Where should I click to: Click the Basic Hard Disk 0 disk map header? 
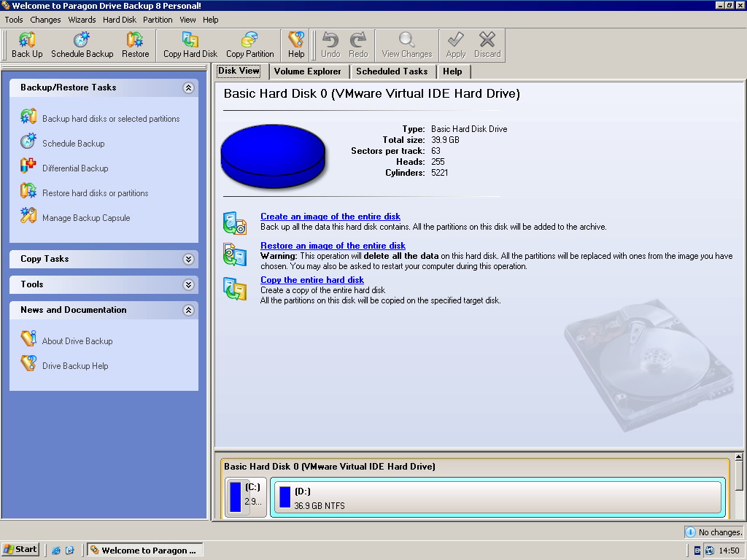pos(330,467)
